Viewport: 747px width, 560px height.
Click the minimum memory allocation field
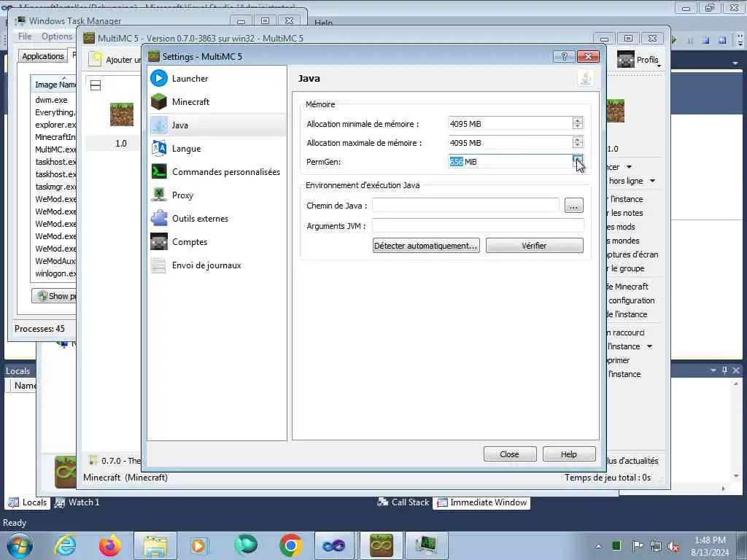click(x=510, y=123)
